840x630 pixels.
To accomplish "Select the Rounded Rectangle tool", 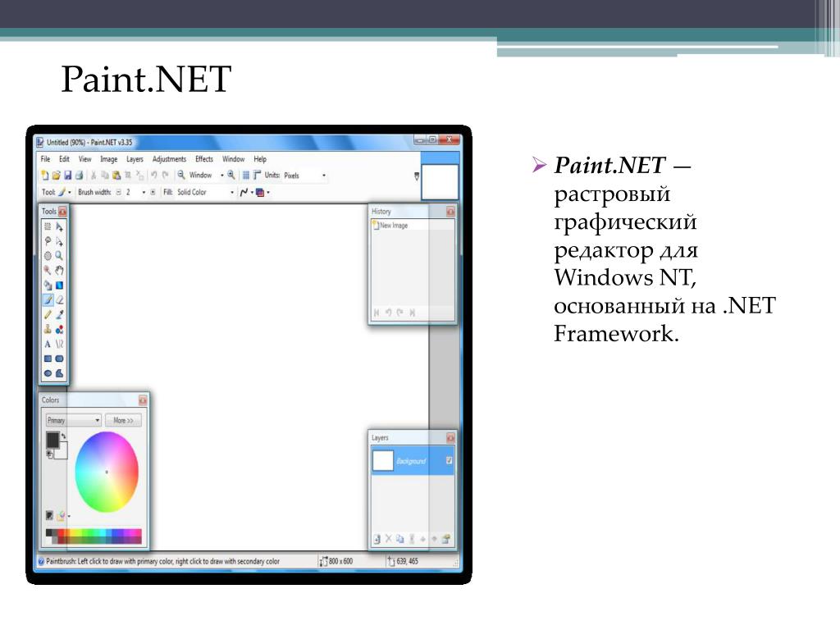I will (x=59, y=358).
